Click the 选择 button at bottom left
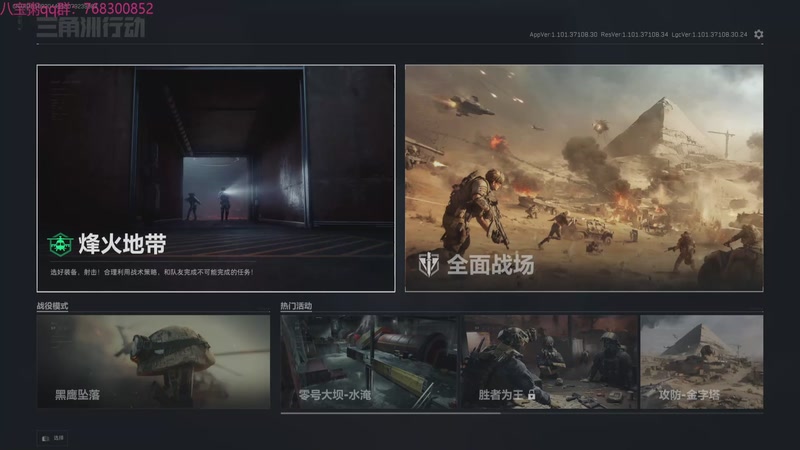 53,438
